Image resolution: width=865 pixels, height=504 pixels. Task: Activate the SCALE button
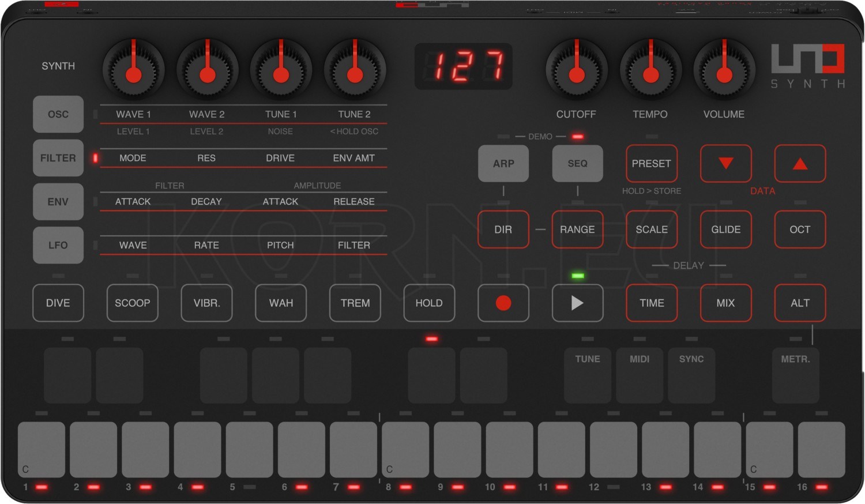(652, 230)
